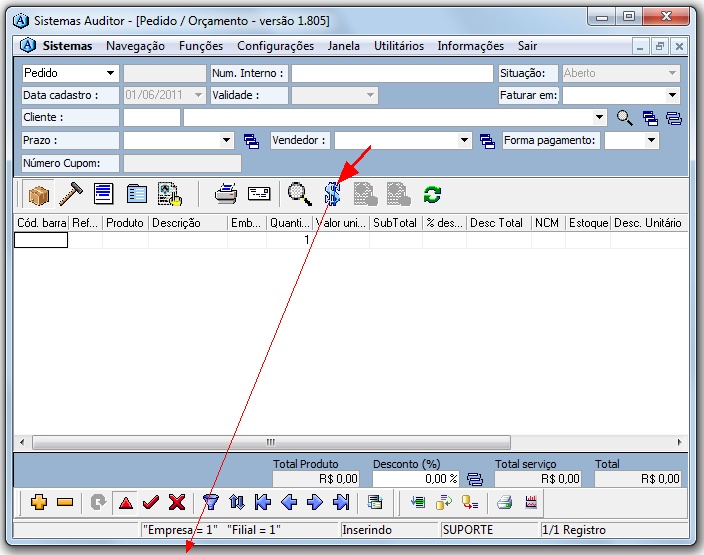The image size is (704, 555).
Task: Restore the inner MDI window button
Action: pos(660,46)
